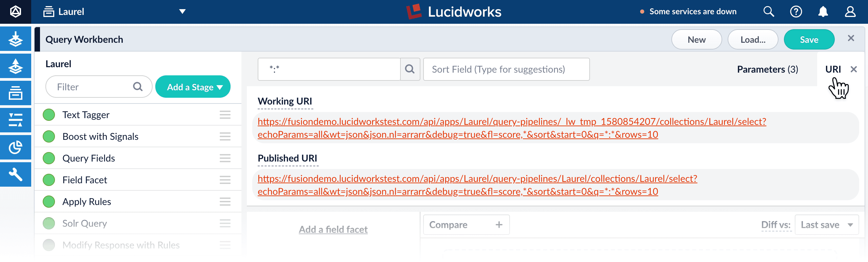Disable the Boost with Signals stage
The height and width of the screenshot is (262, 868).
[x=48, y=136]
